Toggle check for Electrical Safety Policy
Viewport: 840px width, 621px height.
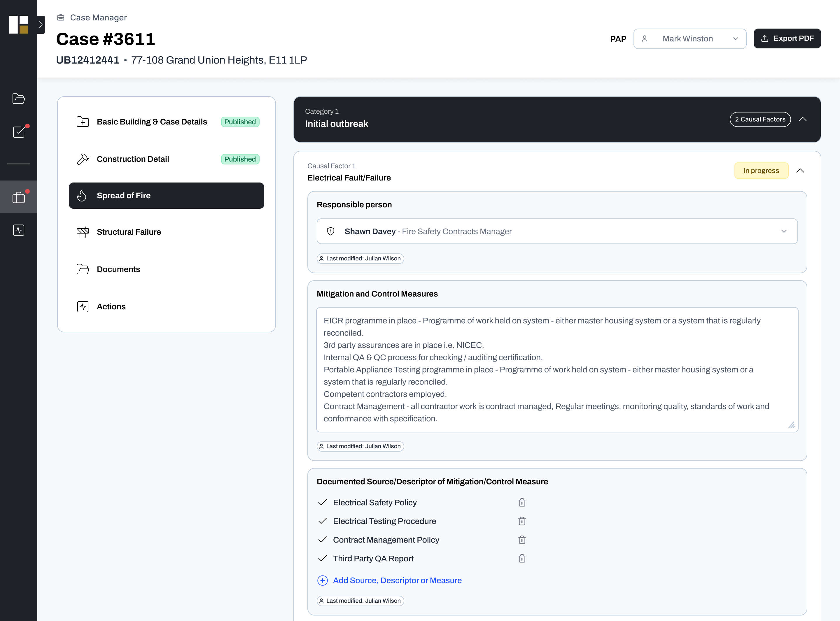click(x=322, y=502)
